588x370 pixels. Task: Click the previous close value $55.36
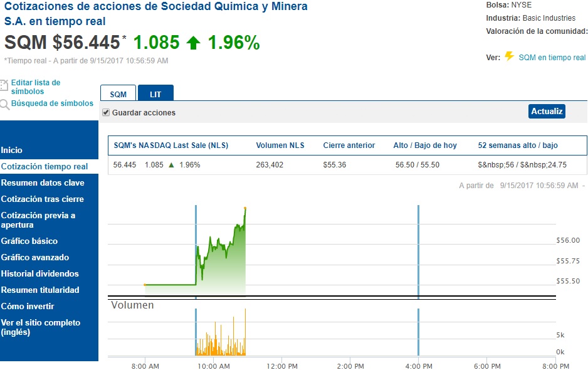(x=335, y=165)
